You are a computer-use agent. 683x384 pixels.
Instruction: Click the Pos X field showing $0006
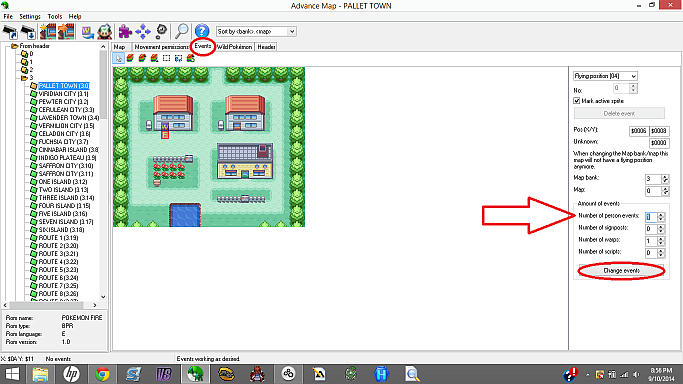pos(639,131)
